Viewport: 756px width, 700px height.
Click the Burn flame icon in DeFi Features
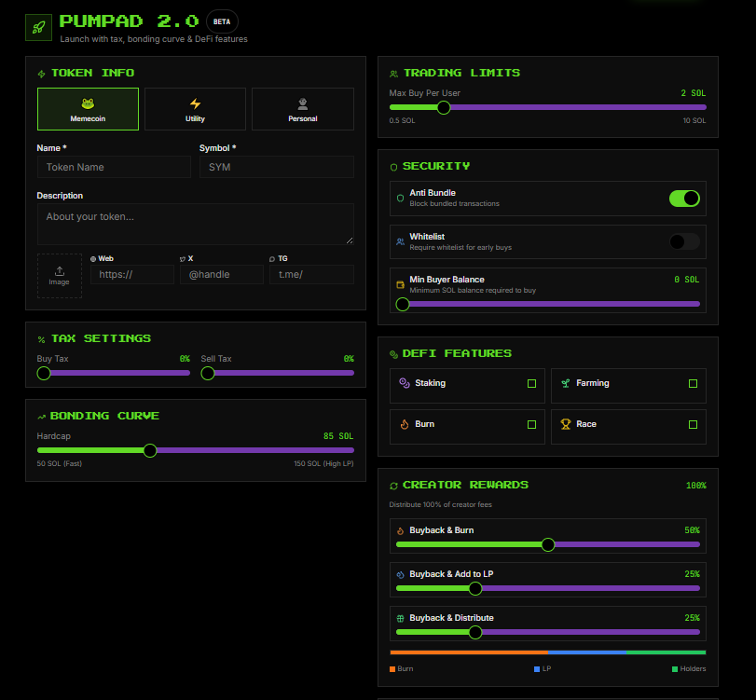(x=405, y=424)
